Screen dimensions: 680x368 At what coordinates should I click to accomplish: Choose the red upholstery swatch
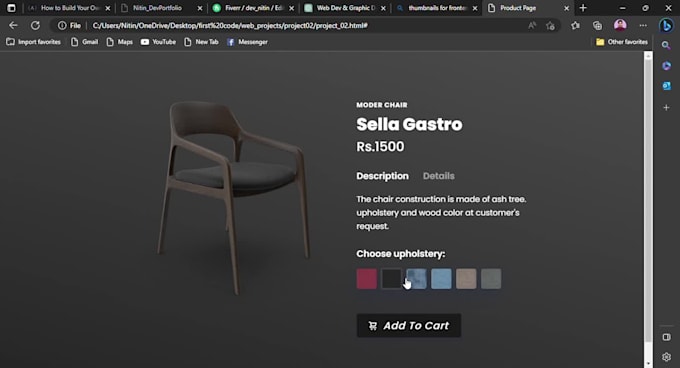[366, 279]
